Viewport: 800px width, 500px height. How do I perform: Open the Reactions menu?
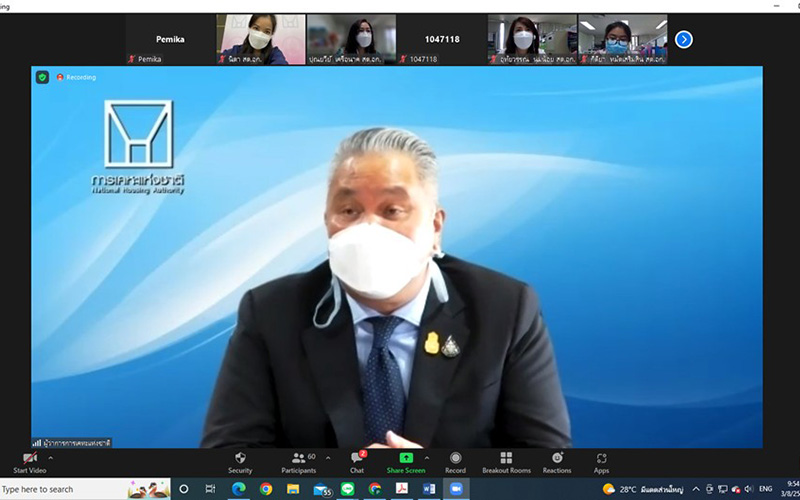click(557, 461)
